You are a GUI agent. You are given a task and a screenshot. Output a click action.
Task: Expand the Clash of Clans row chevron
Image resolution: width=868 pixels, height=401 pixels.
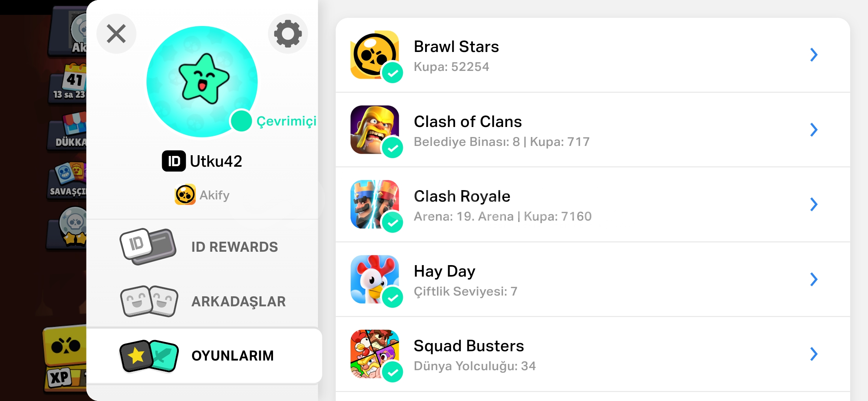click(814, 130)
